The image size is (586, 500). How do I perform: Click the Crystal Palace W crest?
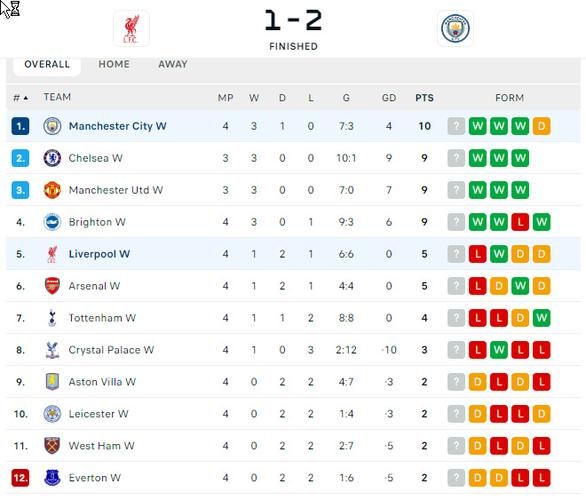pos(52,350)
